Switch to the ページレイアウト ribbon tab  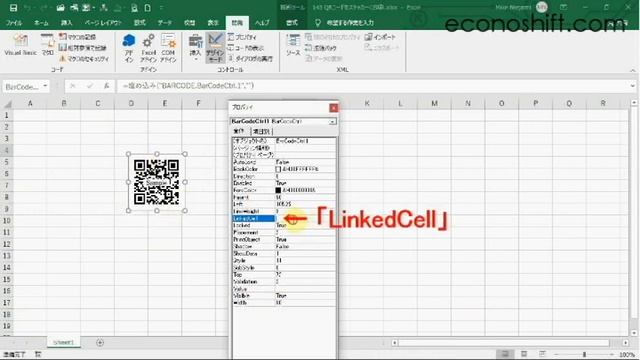(x=103, y=23)
